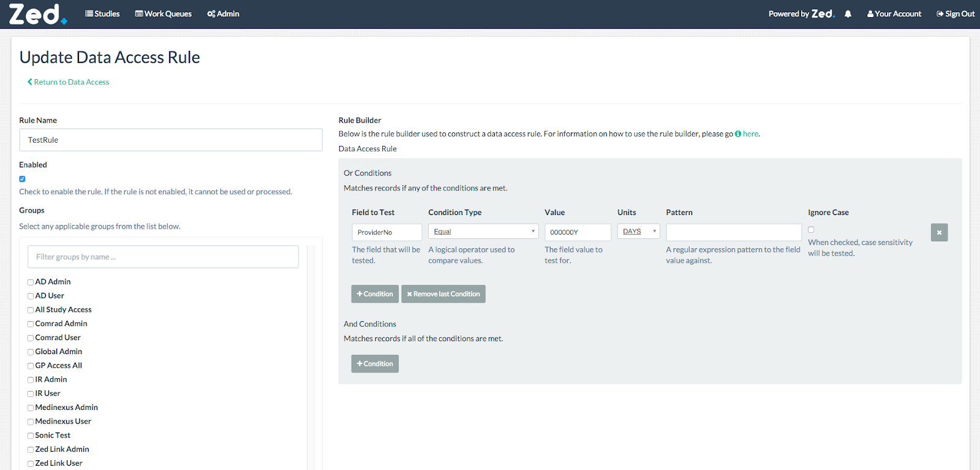Image resolution: width=980 pixels, height=470 pixels.
Task: Click the Filter groups by name field
Action: click(163, 257)
